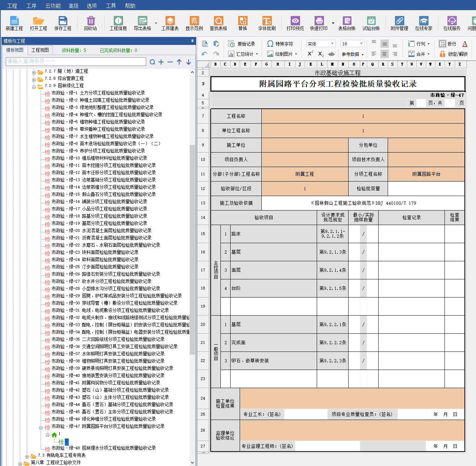Align cell text horizontally centered

(x=384, y=54)
